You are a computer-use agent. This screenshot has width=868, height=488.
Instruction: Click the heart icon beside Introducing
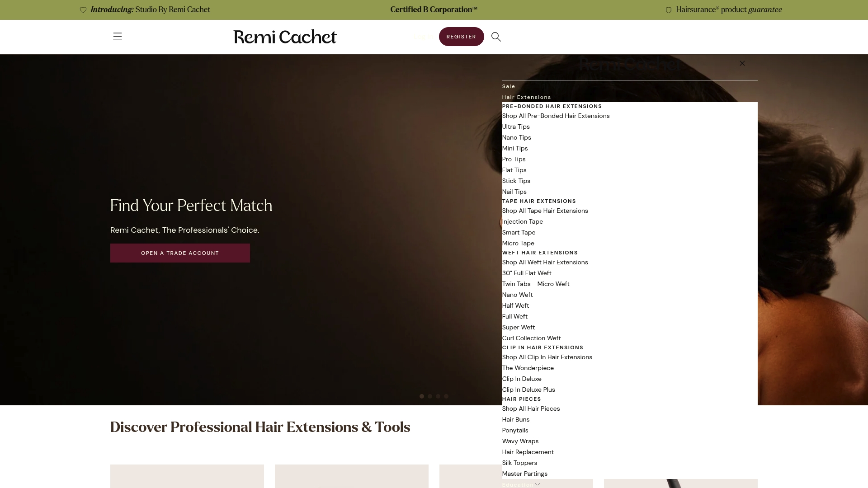coord(83,10)
